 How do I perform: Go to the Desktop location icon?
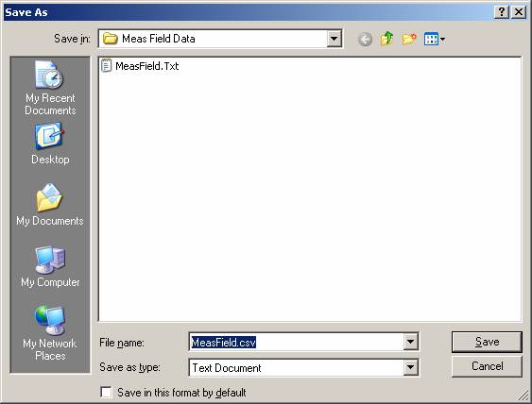point(50,137)
